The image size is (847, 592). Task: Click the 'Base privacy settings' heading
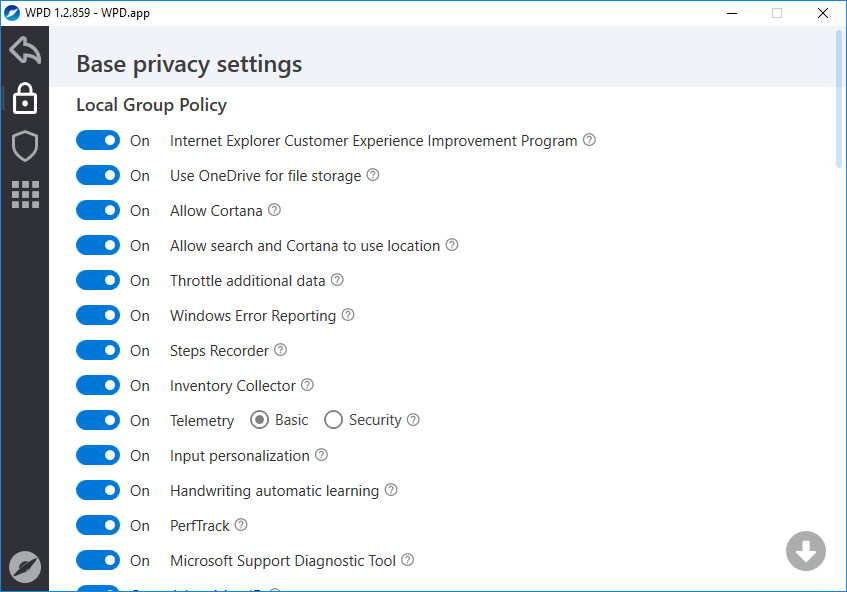pyautogui.click(x=189, y=64)
